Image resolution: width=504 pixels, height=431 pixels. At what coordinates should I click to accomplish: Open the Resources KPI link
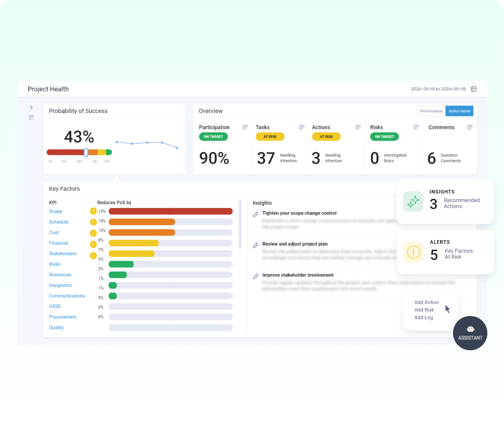coord(60,275)
